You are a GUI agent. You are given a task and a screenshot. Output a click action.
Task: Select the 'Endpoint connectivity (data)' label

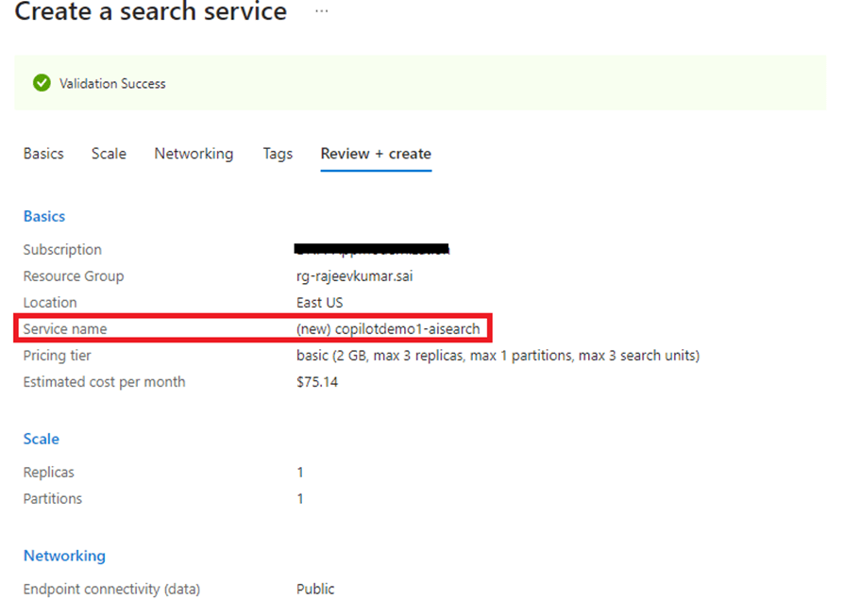111,590
